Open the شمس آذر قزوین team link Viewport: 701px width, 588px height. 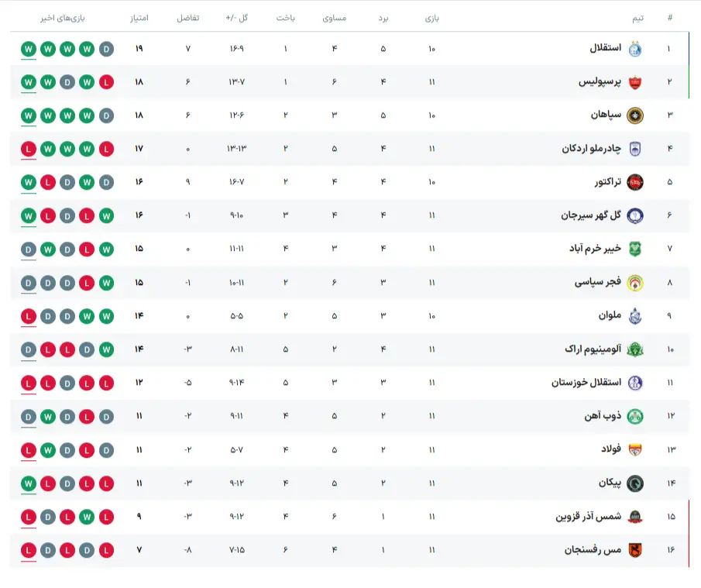(x=589, y=517)
